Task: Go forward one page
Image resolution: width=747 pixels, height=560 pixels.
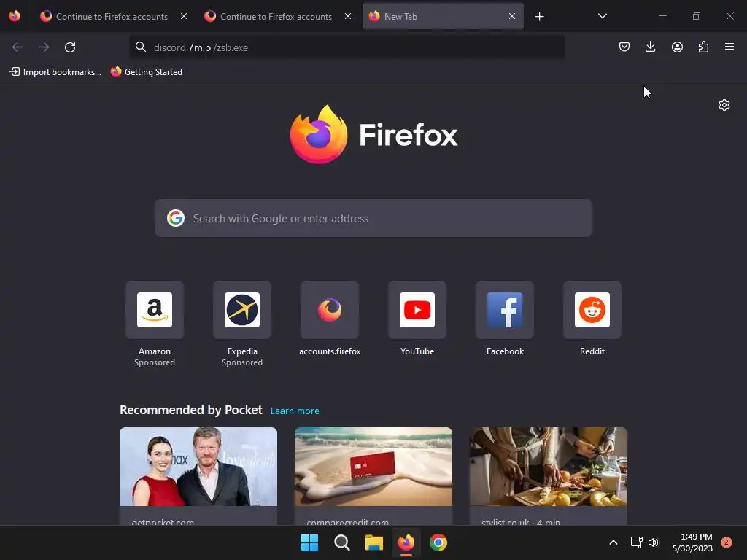Action: click(x=44, y=47)
